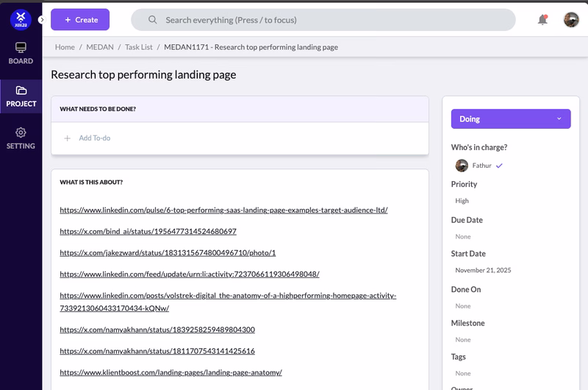Click the plus icon beside Add To-do

[x=67, y=138]
